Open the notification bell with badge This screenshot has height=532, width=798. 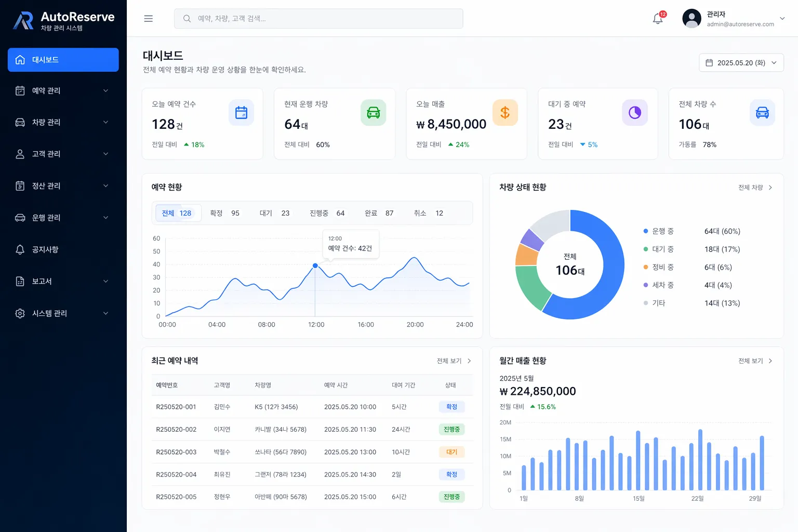(x=658, y=18)
